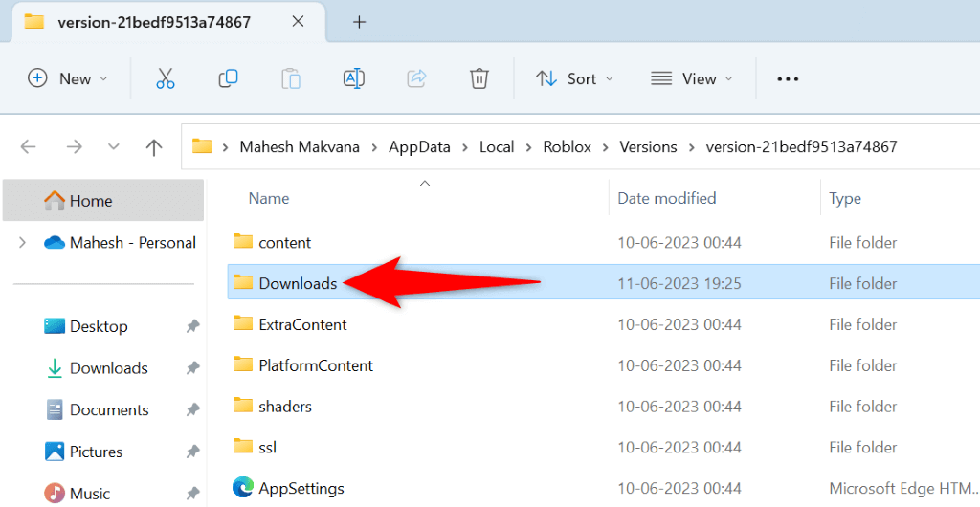
Task: Click the Paste clipboard icon
Action: pyautogui.click(x=291, y=78)
